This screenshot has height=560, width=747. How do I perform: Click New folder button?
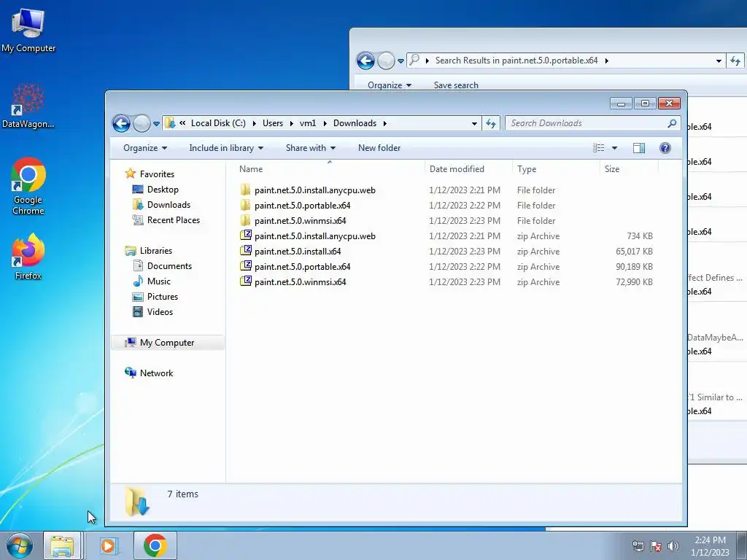click(x=379, y=148)
